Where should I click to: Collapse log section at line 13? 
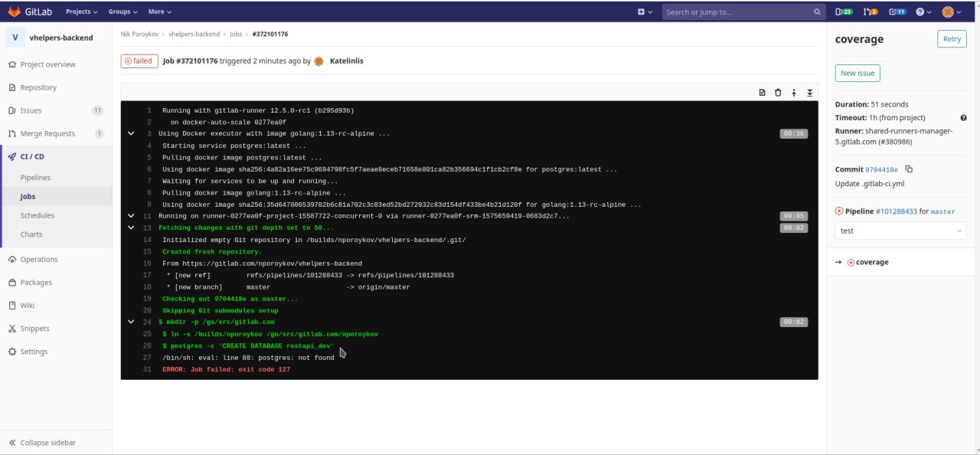click(131, 227)
